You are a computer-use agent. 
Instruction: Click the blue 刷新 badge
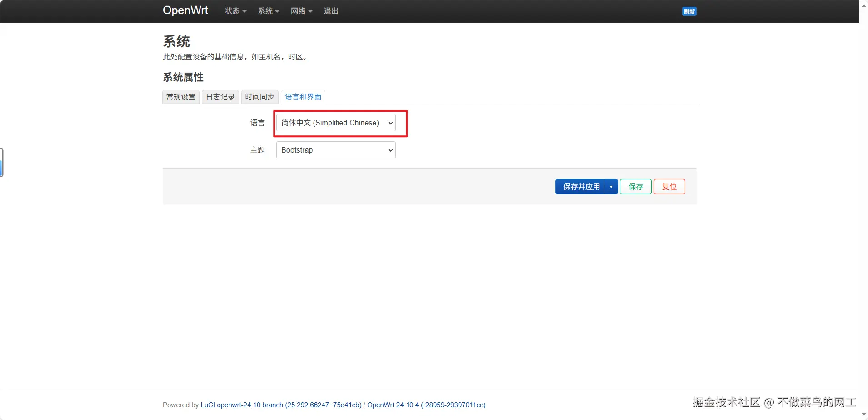[x=689, y=11]
